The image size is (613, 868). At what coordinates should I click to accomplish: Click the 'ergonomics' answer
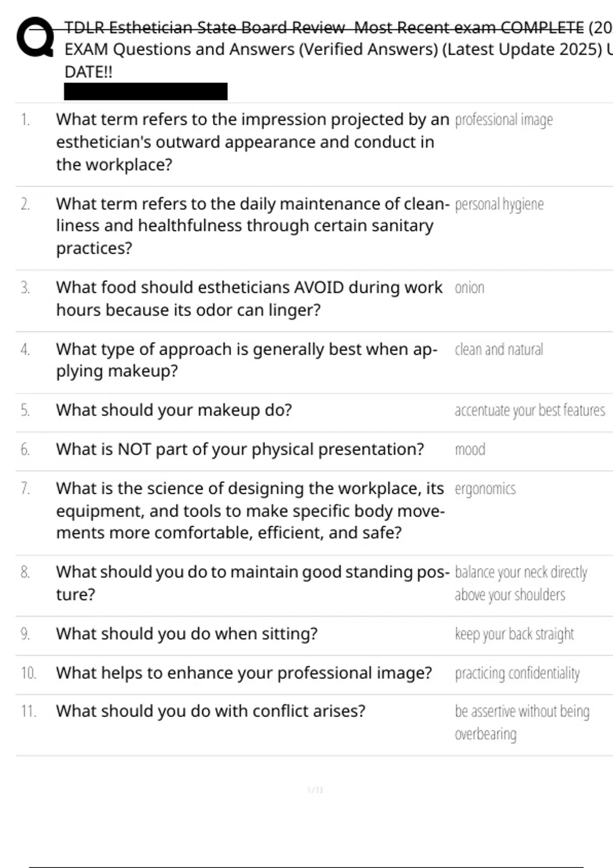point(485,489)
